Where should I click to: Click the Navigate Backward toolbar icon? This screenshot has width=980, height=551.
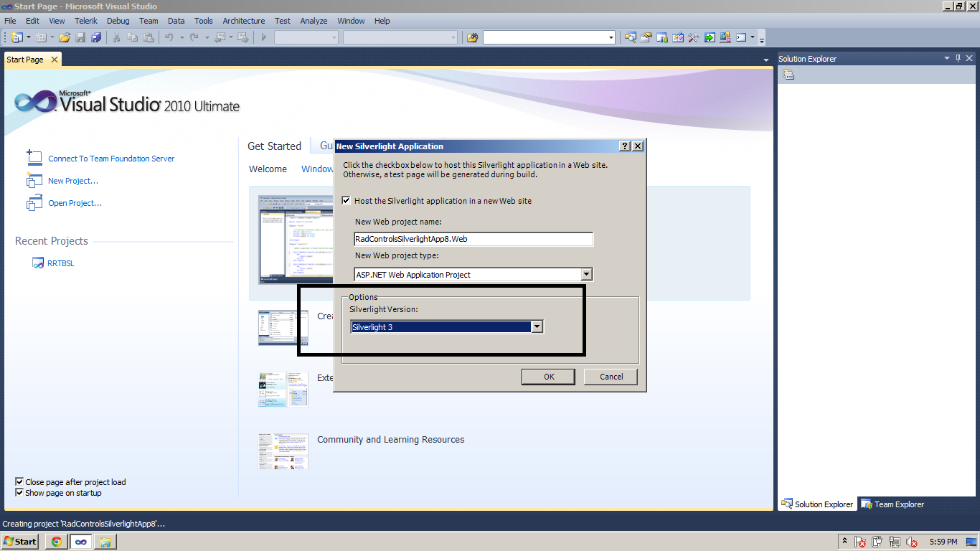tap(220, 37)
